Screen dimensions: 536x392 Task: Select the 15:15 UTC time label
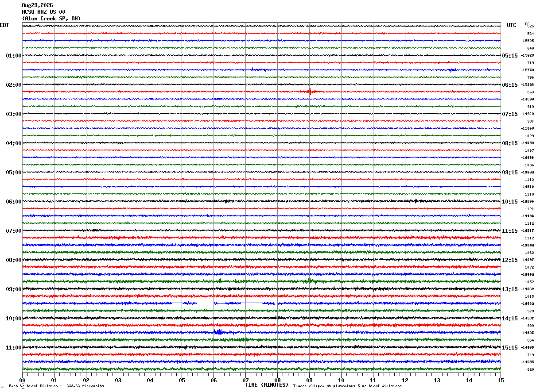click(x=509, y=348)
